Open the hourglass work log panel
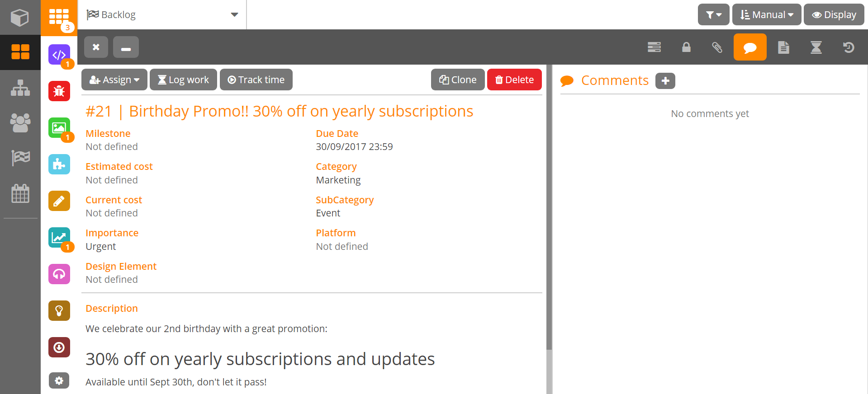Image resolution: width=868 pixels, height=394 pixels. (x=816, y=47)
